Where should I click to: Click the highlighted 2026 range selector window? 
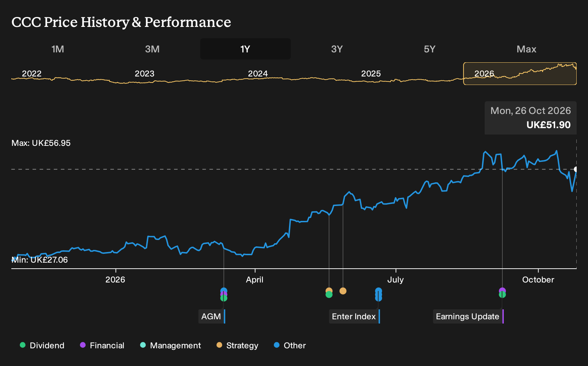coord(520,74)
